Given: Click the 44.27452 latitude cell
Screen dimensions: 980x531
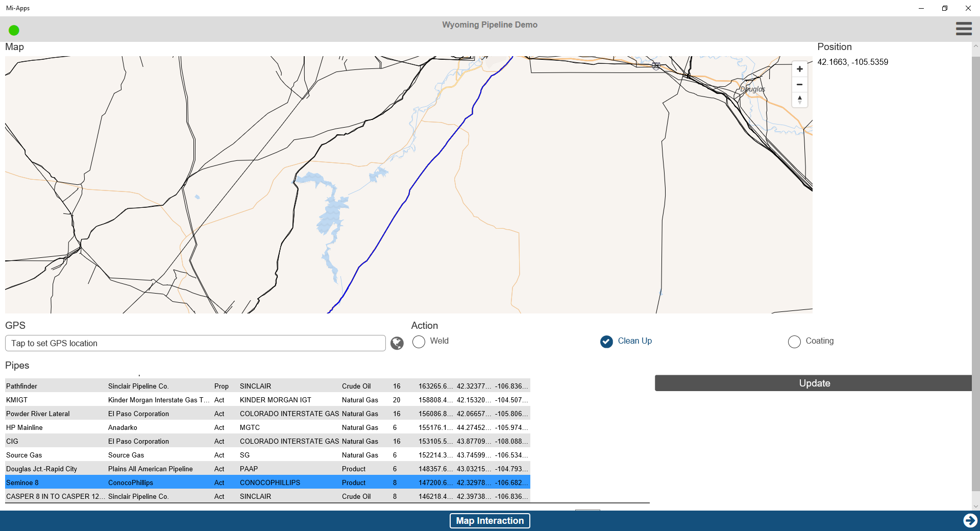Looking at the screenshot, I should [x=474, y=427].
